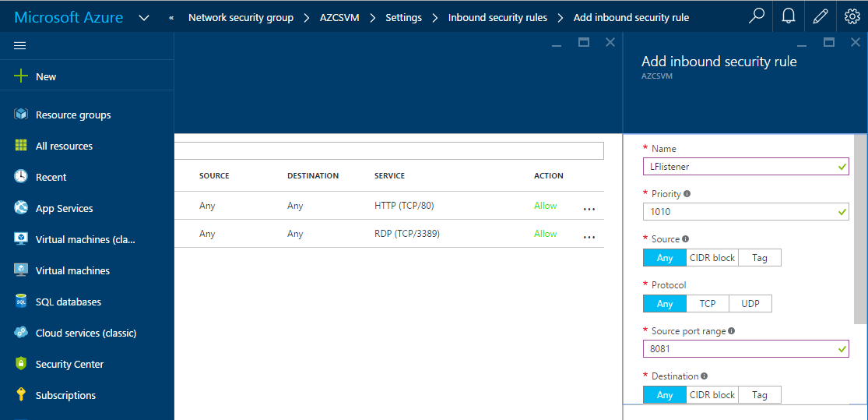The image size is (868, 420).
Task: Go to Inbound security rules breadcrumb
Action: (x=497, y=17)
